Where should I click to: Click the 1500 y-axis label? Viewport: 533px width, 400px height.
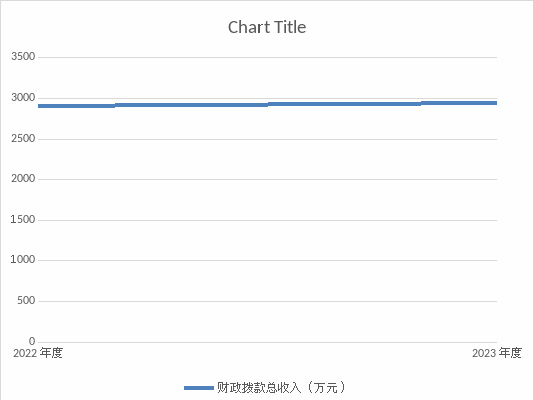[23, 220]
